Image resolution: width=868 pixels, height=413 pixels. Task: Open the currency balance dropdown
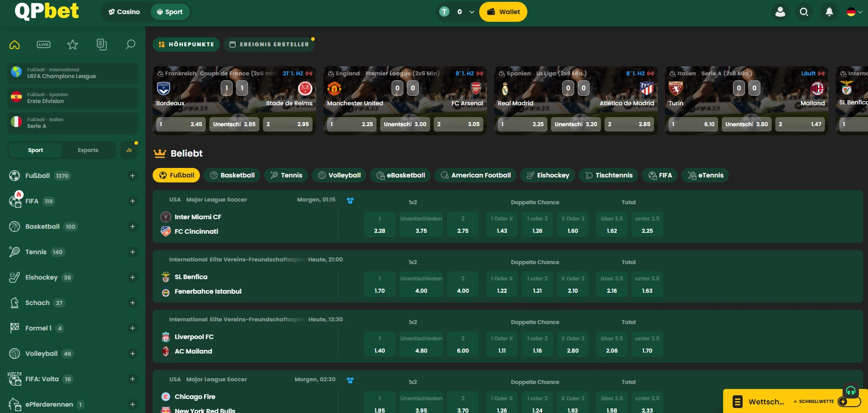457,12
